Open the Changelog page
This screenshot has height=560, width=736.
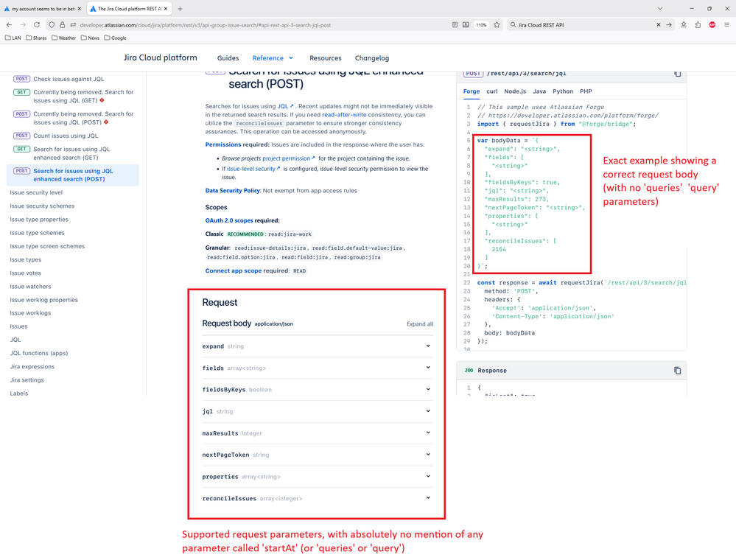pos(372,58)
